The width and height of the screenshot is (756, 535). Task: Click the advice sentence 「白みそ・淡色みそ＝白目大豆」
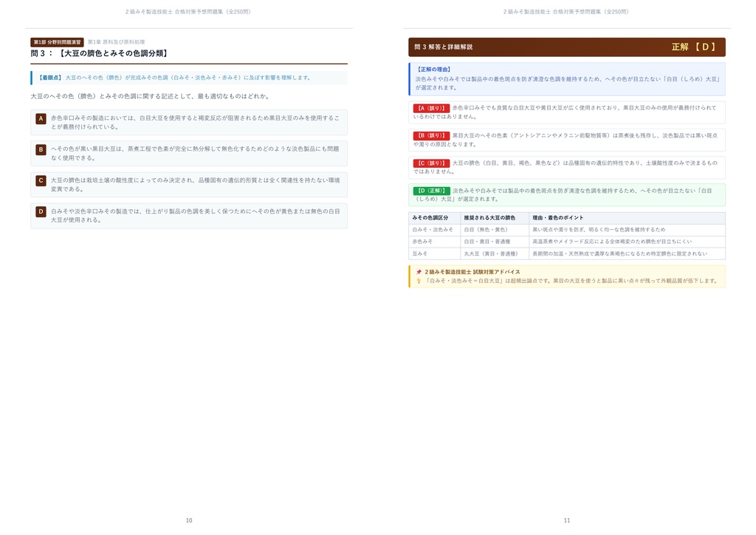571,281
